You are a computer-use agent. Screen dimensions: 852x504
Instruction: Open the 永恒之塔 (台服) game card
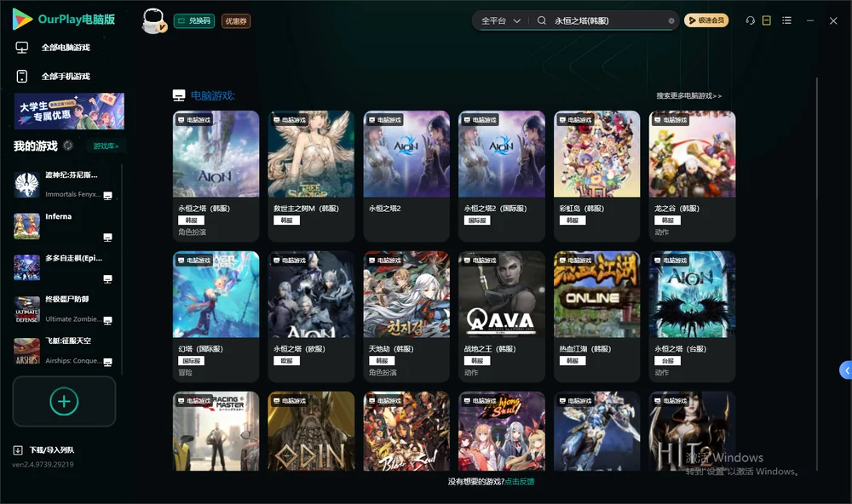tap(692, 317)
